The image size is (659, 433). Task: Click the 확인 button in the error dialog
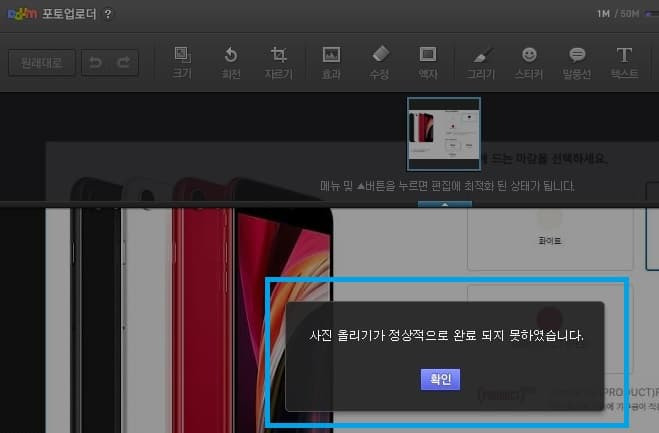[x=440, y=379]
